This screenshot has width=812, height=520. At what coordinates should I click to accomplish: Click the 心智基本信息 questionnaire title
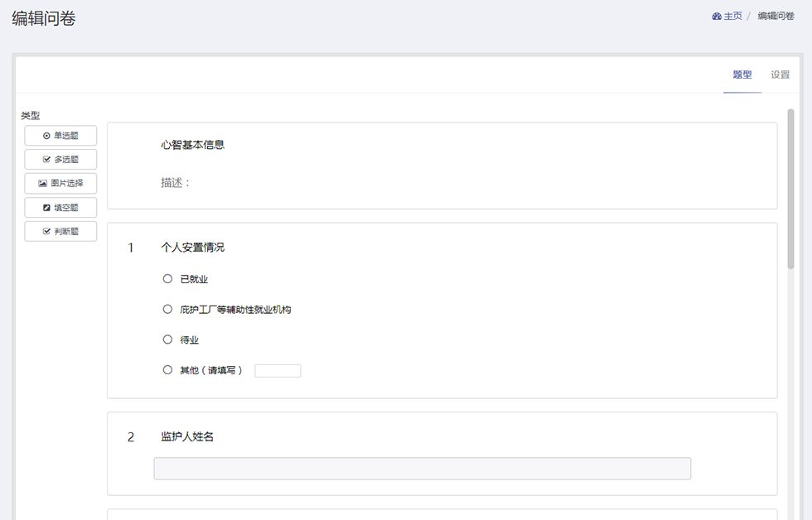click(x=192, y=145)
